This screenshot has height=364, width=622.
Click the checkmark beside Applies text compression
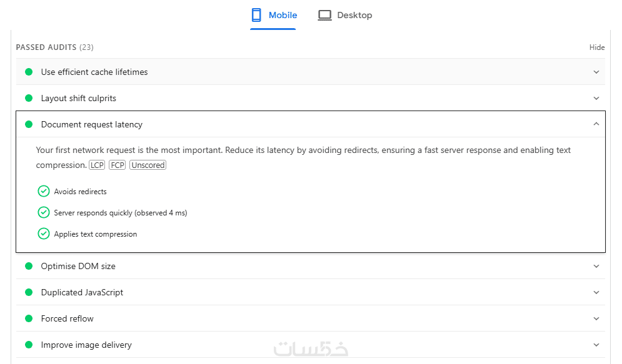[44, 234]
